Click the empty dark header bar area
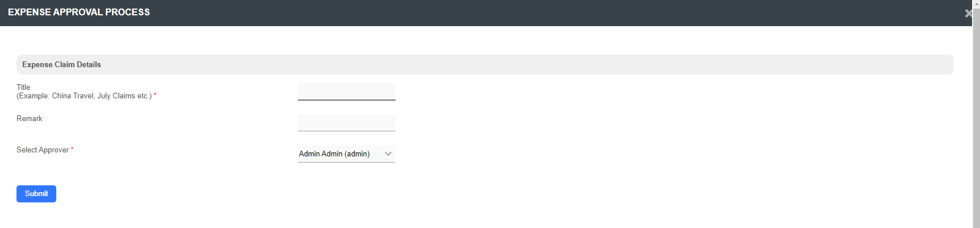Screen dimensions: 980x228 coord(512,13)
